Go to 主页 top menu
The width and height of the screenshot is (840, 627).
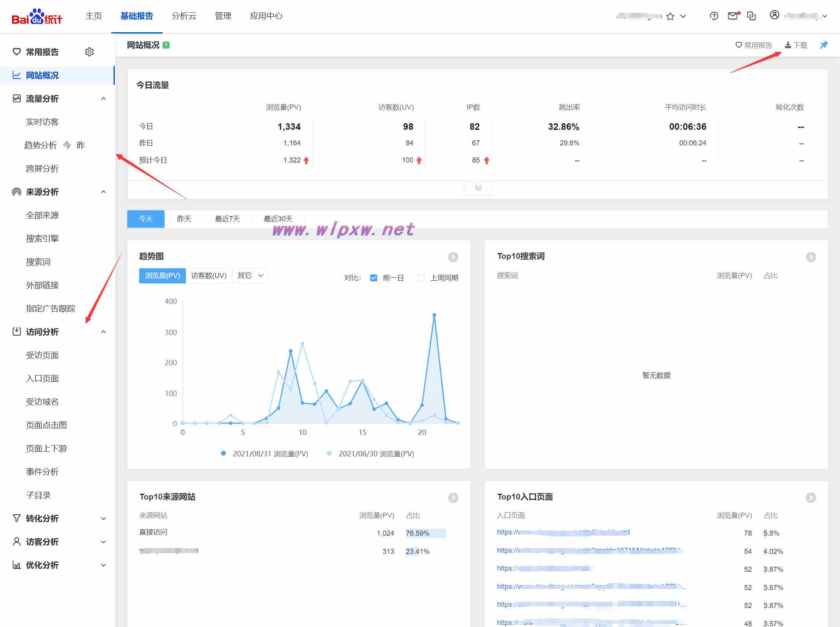click(94, 16)
